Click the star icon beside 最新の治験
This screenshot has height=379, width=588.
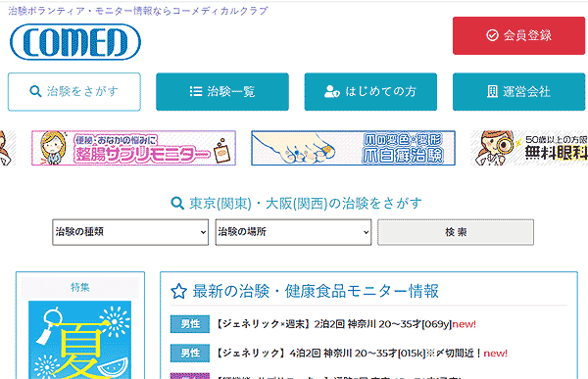pos(178,291)
